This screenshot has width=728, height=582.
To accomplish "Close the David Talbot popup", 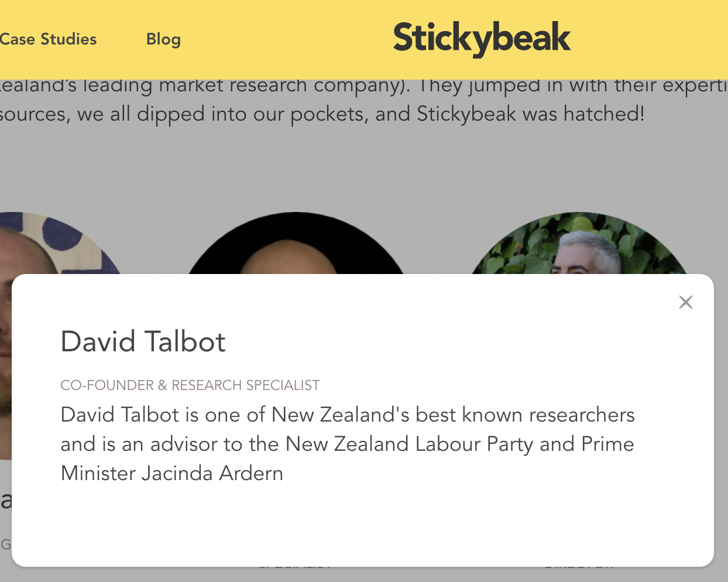I will pyautogui.click(x=685, y=302).
